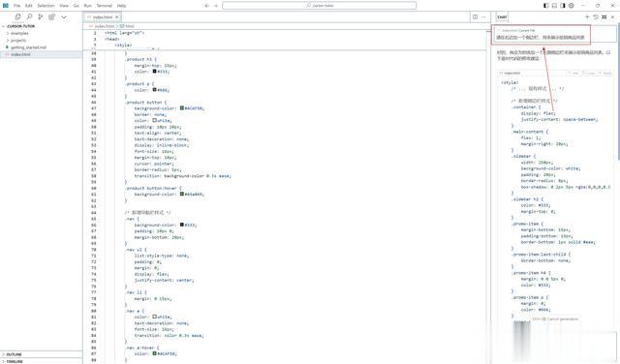620x364 pixels.
Task: Go back with the left navigation arrow
Action: tap(206, 6)
